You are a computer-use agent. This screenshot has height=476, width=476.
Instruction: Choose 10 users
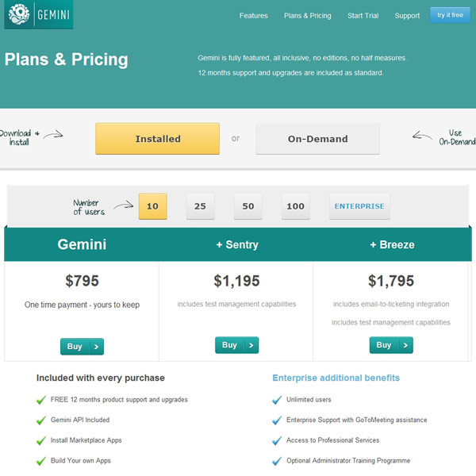click(x=152, y=206)
